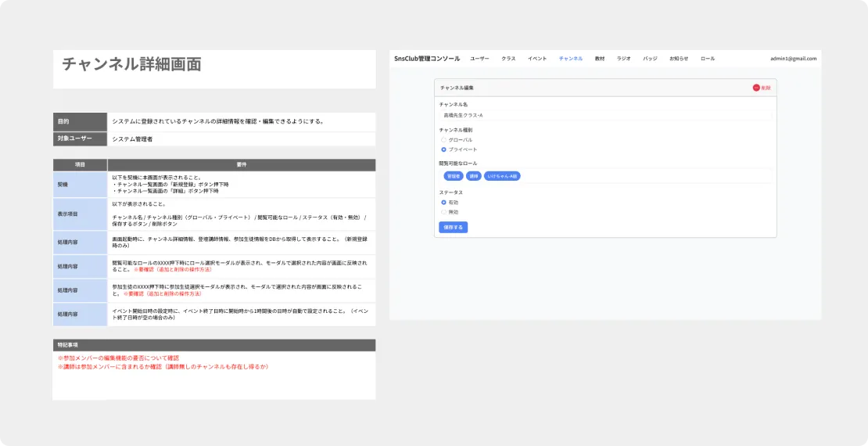
Task: Open the ユーザー nav menu item
Action: (479, 59)
